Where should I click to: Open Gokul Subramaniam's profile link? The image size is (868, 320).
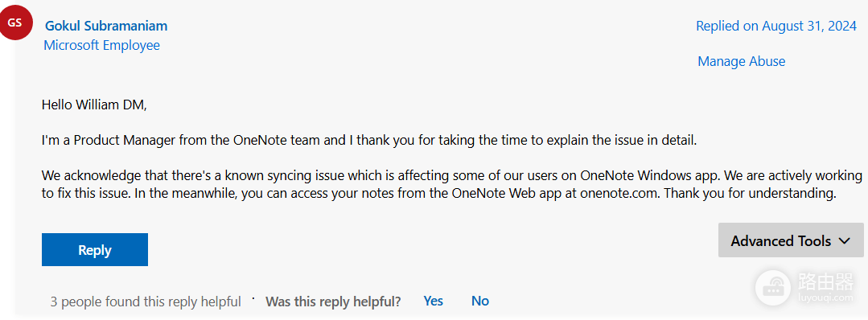tap(106, 26)
